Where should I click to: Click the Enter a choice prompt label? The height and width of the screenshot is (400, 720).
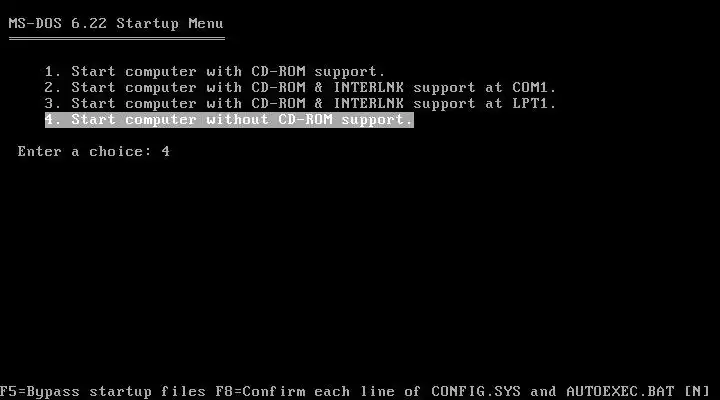[85, 152]
